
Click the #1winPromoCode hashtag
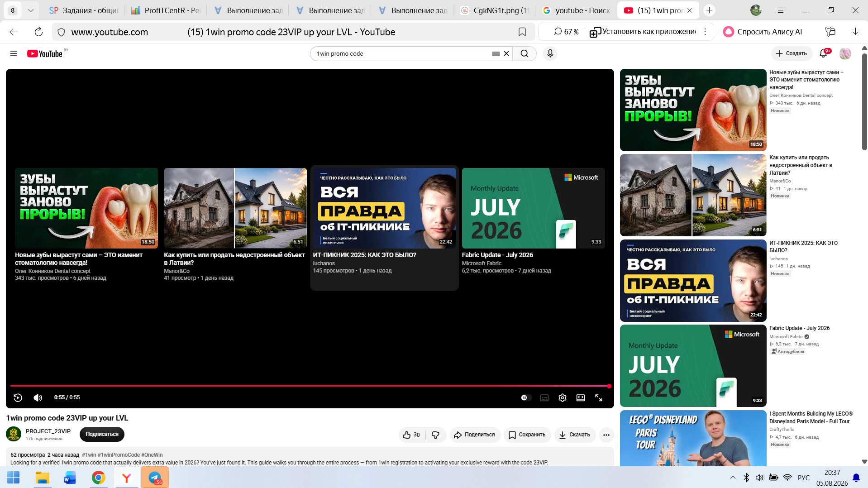coord(119,455)
